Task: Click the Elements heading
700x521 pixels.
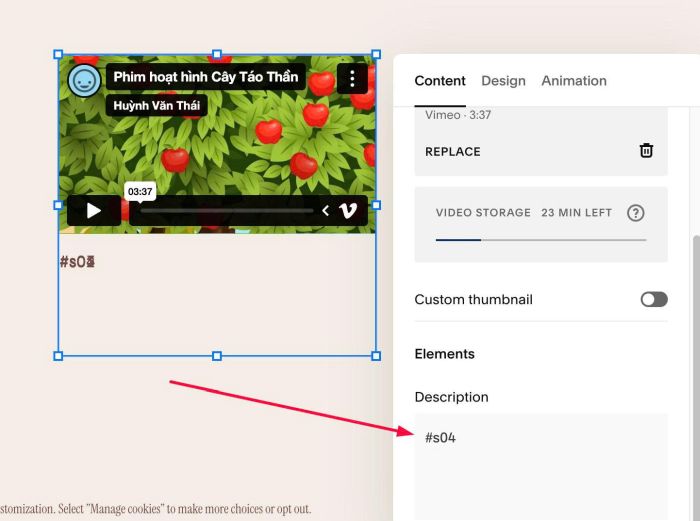Action: 444,354
